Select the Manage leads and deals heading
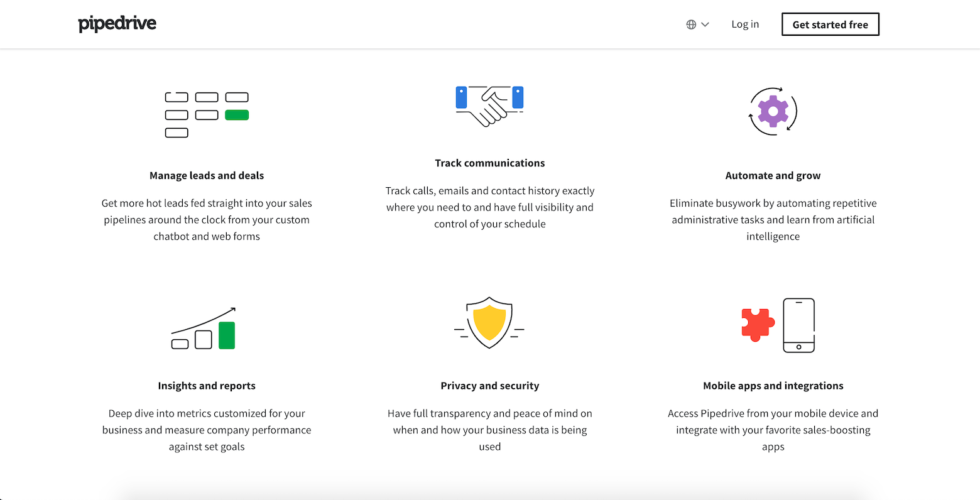The height and width of the screenshot is (500, 980). (207, 176)
